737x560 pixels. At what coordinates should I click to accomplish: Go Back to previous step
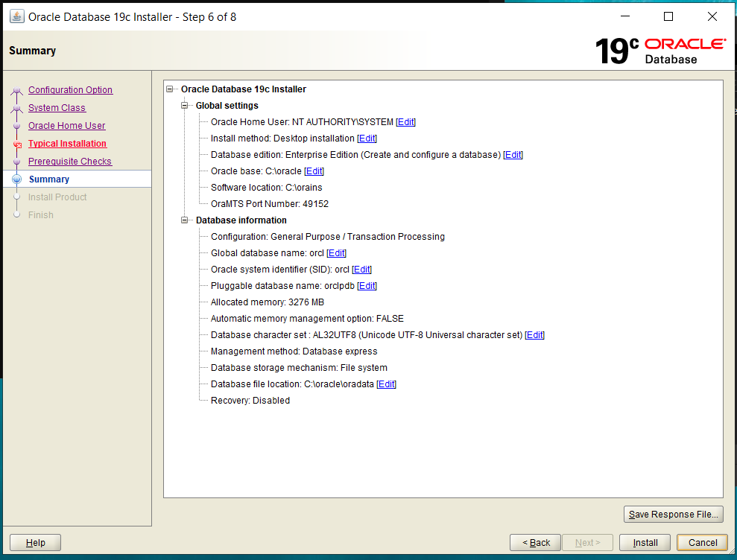535,543
